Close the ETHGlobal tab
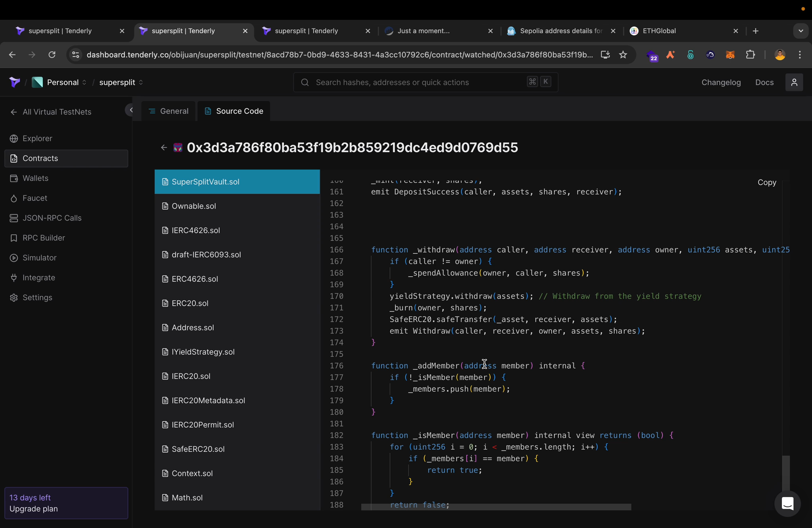The width and height of the screenshot is (812, 528). click(735, 31)
